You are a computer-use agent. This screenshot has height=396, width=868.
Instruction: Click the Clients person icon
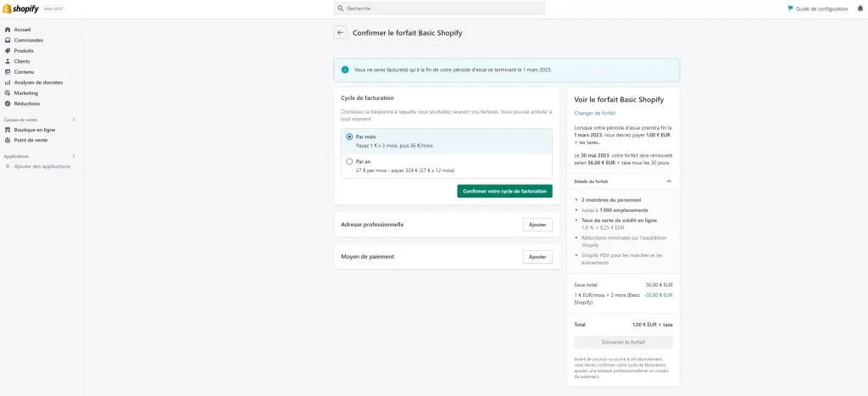coord(8,61)
